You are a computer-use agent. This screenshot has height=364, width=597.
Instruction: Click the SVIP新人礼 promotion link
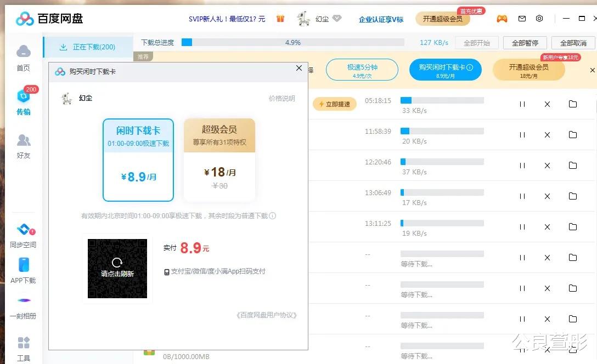pyautogui.click(x=226, y=18)
